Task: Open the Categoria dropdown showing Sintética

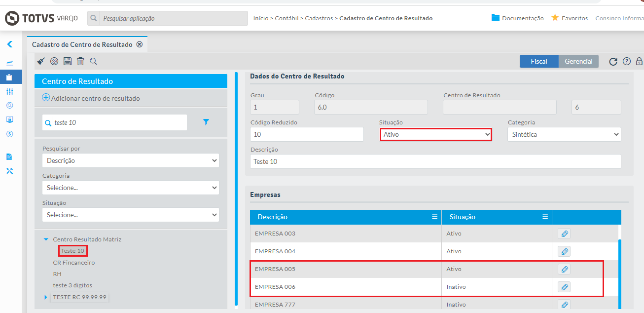Action: 564,134
